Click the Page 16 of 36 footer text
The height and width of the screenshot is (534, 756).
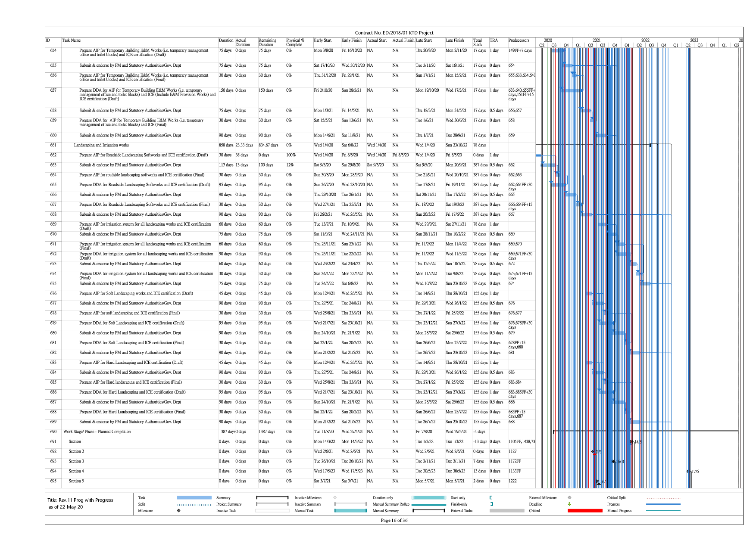[394, 520]
